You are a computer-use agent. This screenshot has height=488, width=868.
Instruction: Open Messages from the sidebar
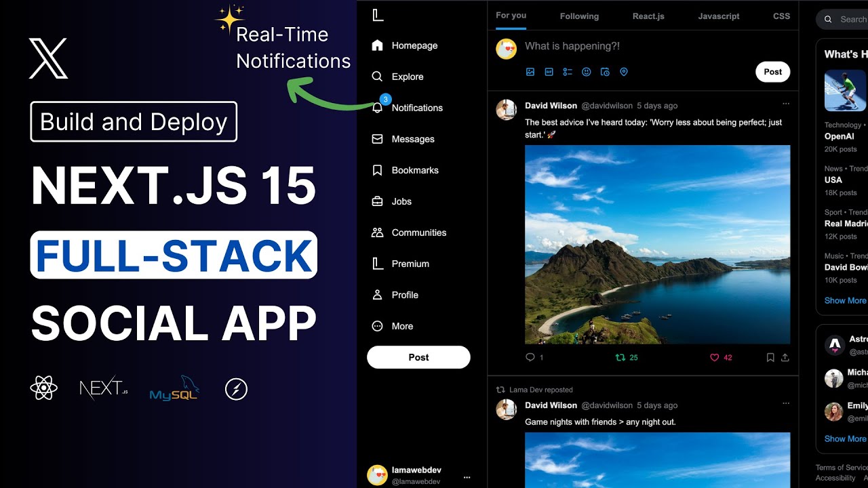click(403, 139)
